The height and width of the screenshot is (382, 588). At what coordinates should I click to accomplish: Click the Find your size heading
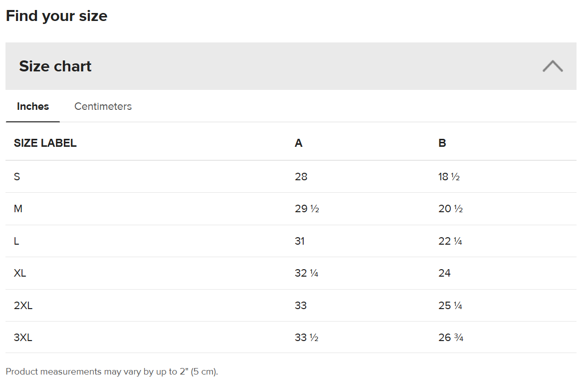pyautogui.click(x=57, y=16)
